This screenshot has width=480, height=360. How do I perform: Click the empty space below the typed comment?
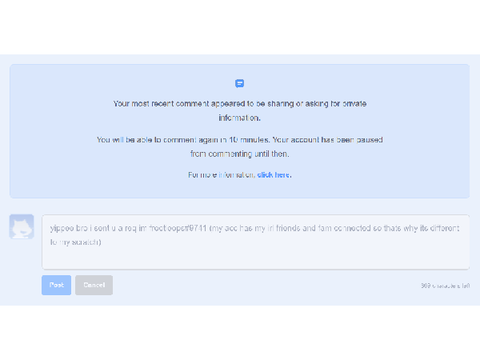(x=256, y=258)
